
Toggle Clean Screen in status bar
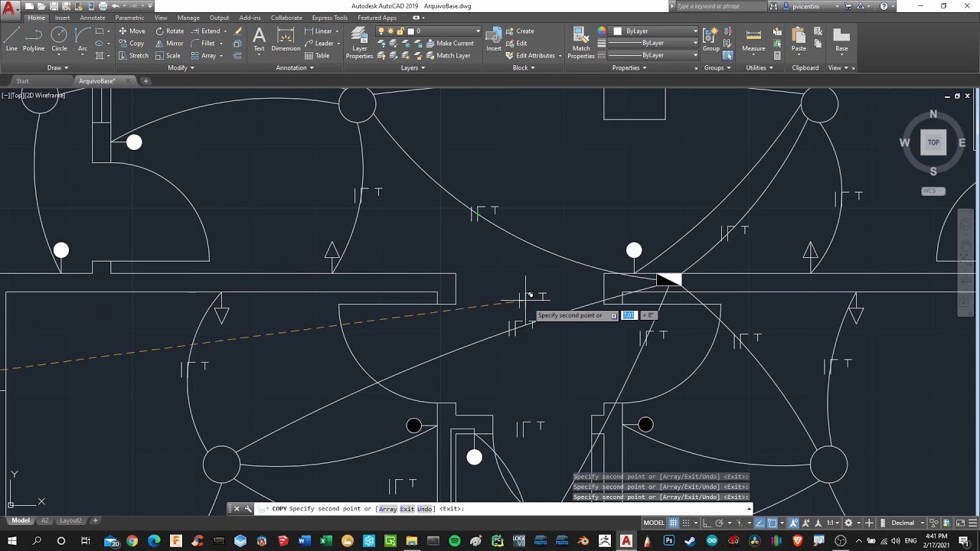960,523
